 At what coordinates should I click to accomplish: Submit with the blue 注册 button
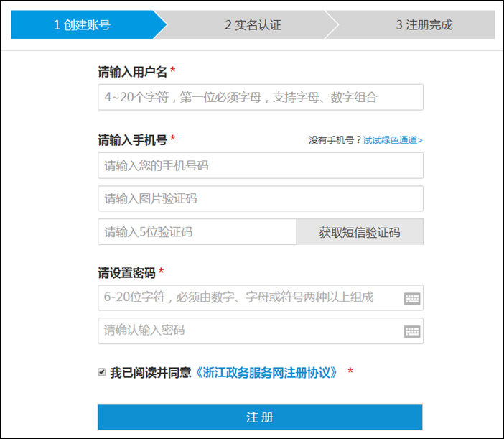260,417
